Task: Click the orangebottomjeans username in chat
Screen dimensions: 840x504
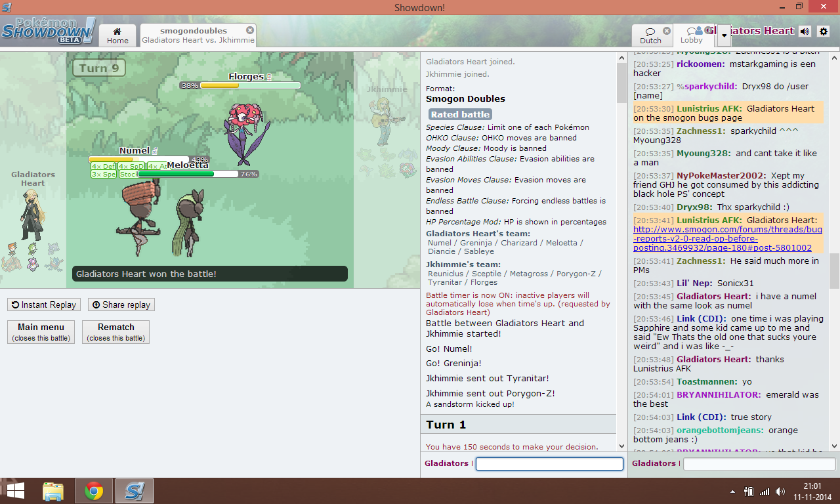Action: point(721,430)
